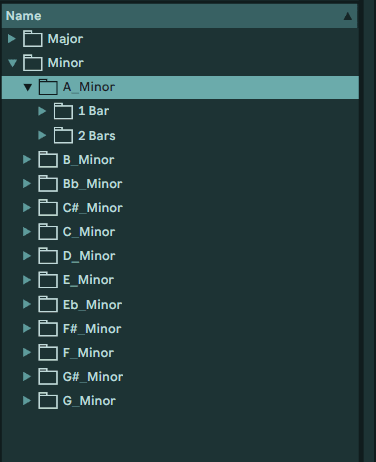The image size is (376, 462).
Task: Expand the 1 Bar folder arrow
Action: pos(42,111)
